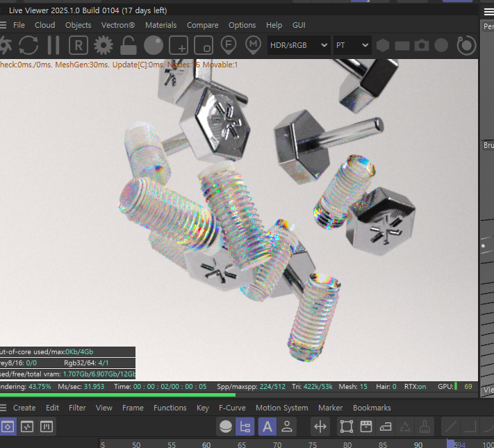Click the camera icon in Live Viewer toolbar
The height and width of the screenshot is (448, 494).
click(422, 45)
